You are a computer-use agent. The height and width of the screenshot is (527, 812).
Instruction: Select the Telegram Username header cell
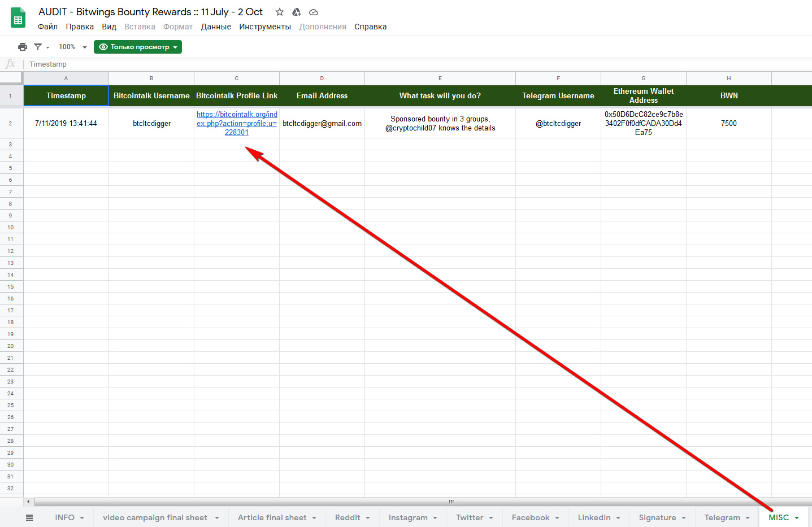558,95
